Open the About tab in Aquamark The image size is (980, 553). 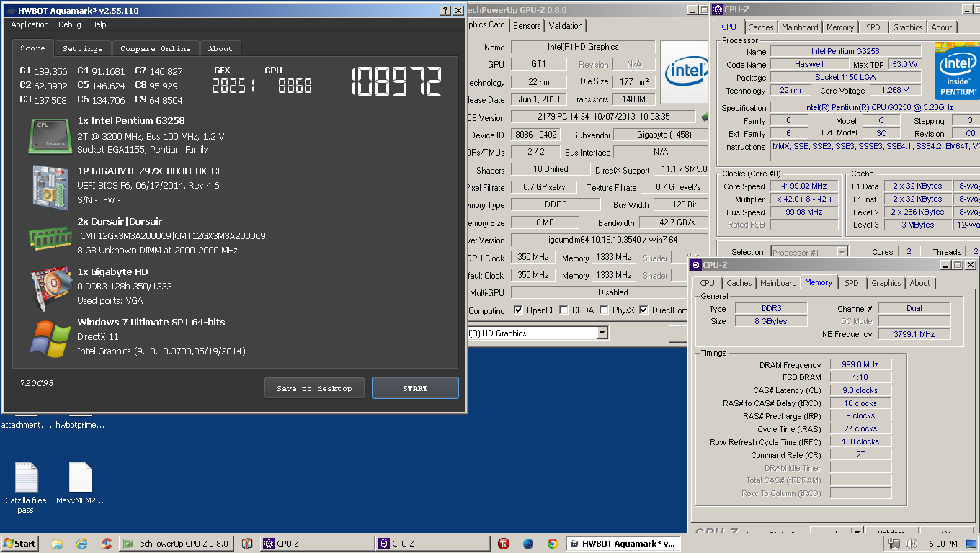point(220,48)
